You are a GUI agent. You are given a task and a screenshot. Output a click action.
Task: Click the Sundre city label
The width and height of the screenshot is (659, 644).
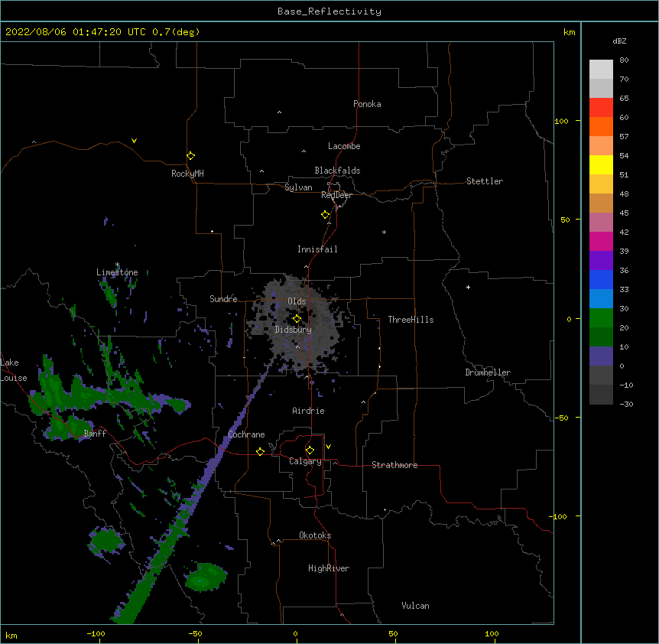[x=223, y=299]
